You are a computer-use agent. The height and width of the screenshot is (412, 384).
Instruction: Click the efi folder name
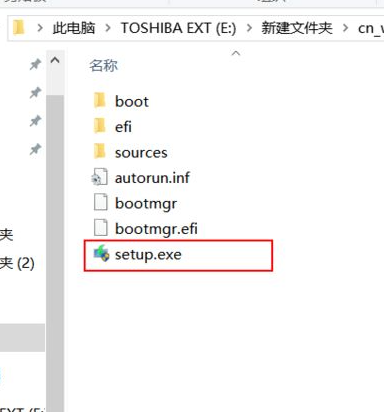(123, 127)
